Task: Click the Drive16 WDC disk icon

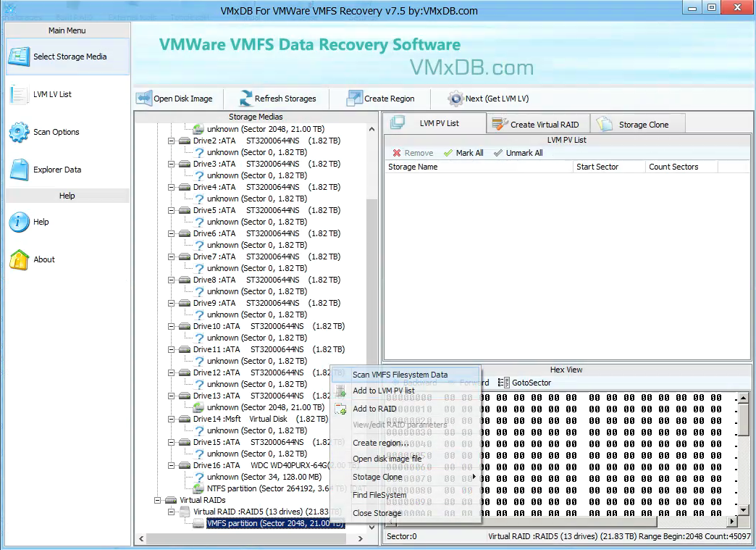Action: point(184,465)
